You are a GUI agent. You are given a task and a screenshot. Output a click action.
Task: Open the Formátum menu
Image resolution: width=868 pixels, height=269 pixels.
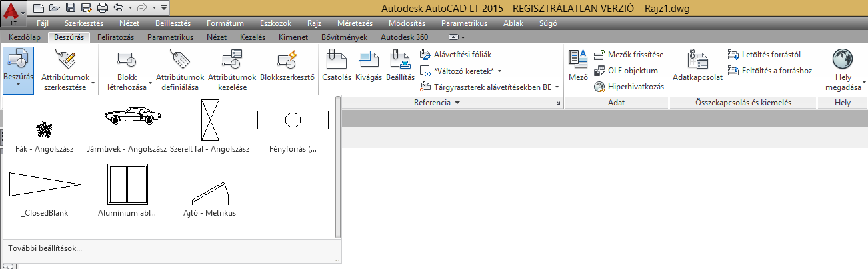(225, 23)
